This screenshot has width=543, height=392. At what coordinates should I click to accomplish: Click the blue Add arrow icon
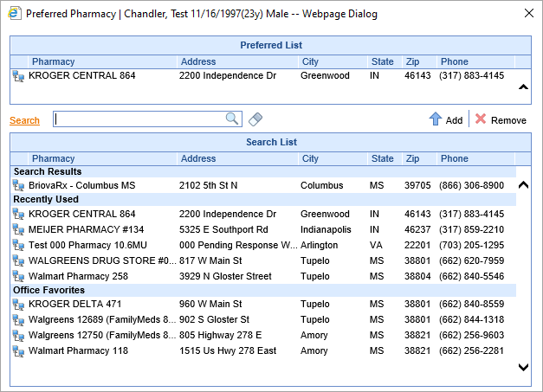tap(436, 119)
